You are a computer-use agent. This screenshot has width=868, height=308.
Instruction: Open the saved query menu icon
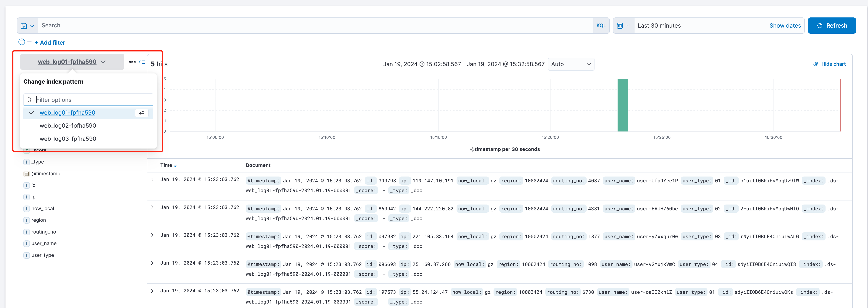coord(27,26)
